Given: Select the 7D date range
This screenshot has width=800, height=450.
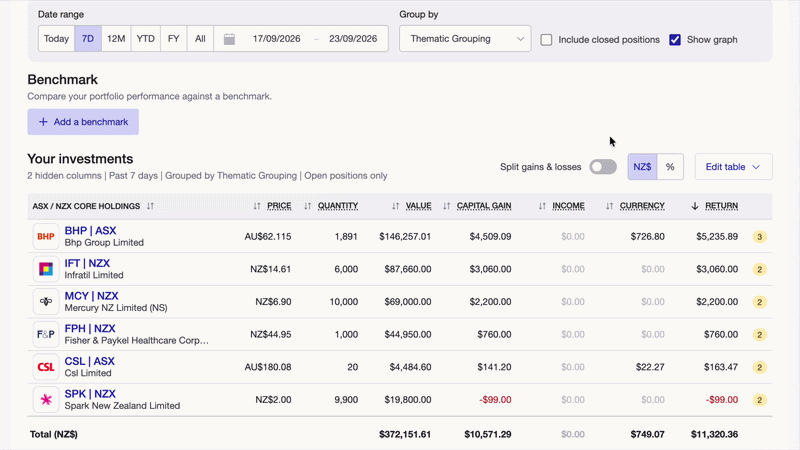Looking at the screenshot, I should 88,39.
